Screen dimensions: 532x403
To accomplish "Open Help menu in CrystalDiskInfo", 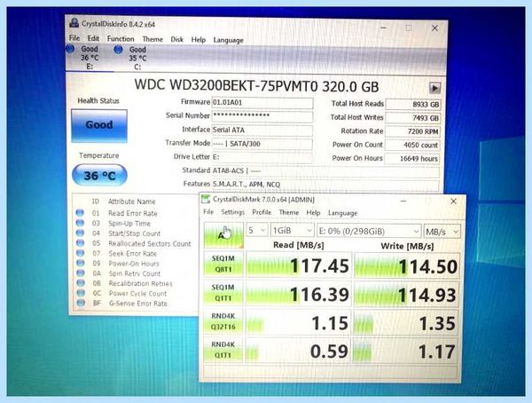I will click(198, 40).
